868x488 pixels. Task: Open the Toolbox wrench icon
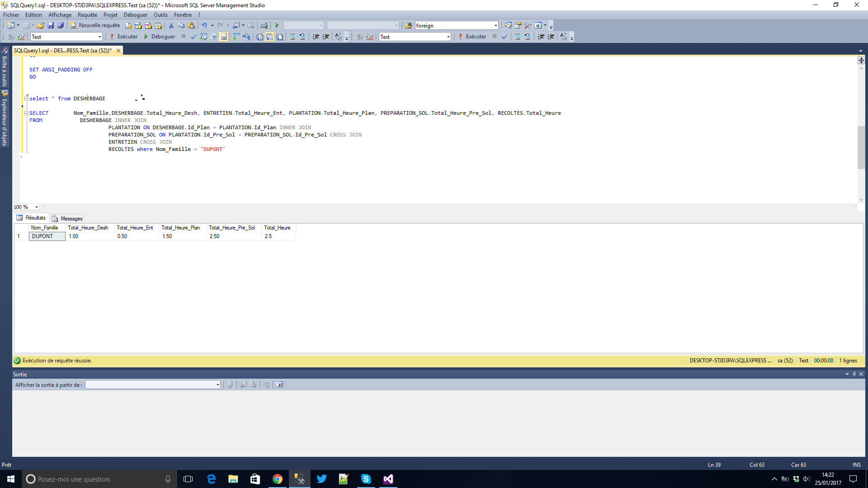pyautogui.click(x=528, y=26)
